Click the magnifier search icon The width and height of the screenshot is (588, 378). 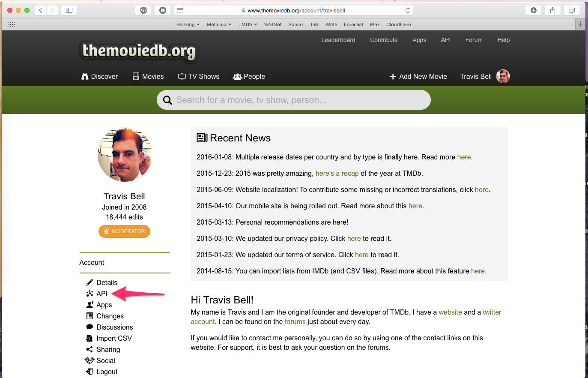(168, 100)
